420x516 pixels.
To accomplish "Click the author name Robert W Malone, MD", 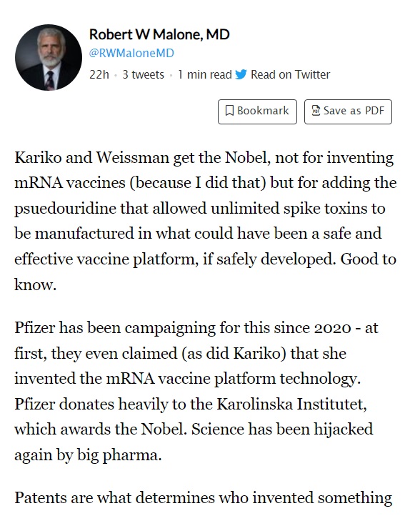I will click(159, 34).
